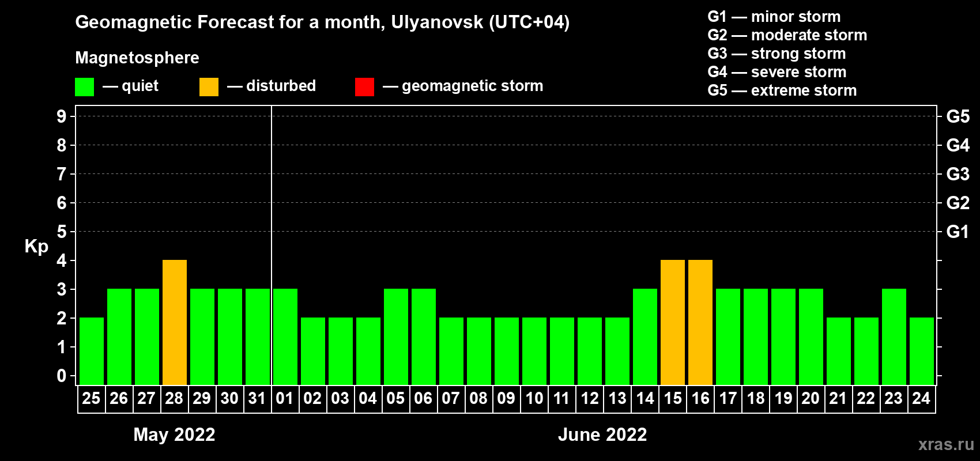Select the green bar for June 05

point(396,337)
